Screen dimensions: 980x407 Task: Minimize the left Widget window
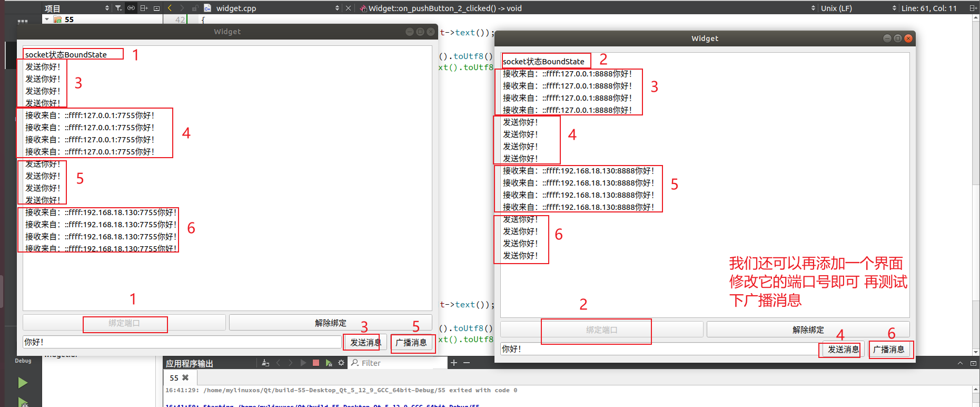[x=409, y=32]
